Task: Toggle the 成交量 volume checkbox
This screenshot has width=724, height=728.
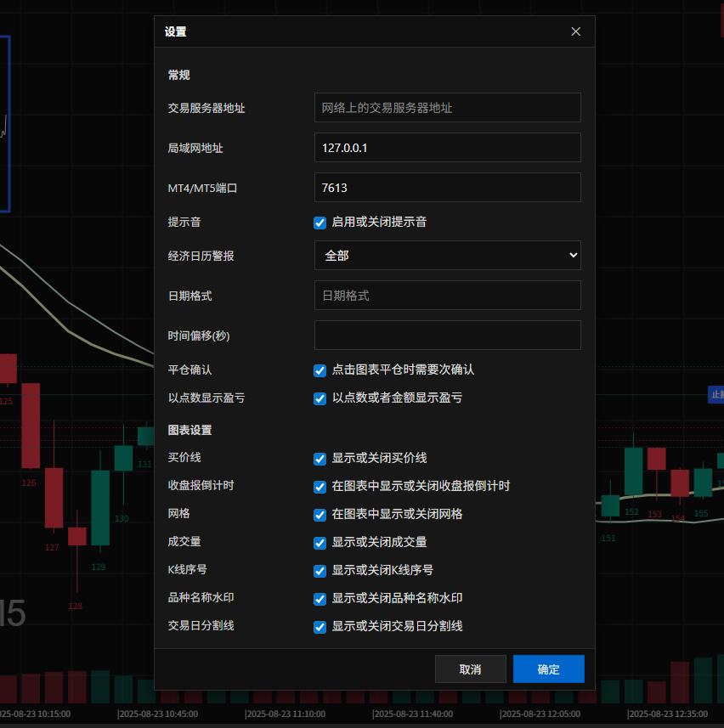Action: [x=320, y=543]
